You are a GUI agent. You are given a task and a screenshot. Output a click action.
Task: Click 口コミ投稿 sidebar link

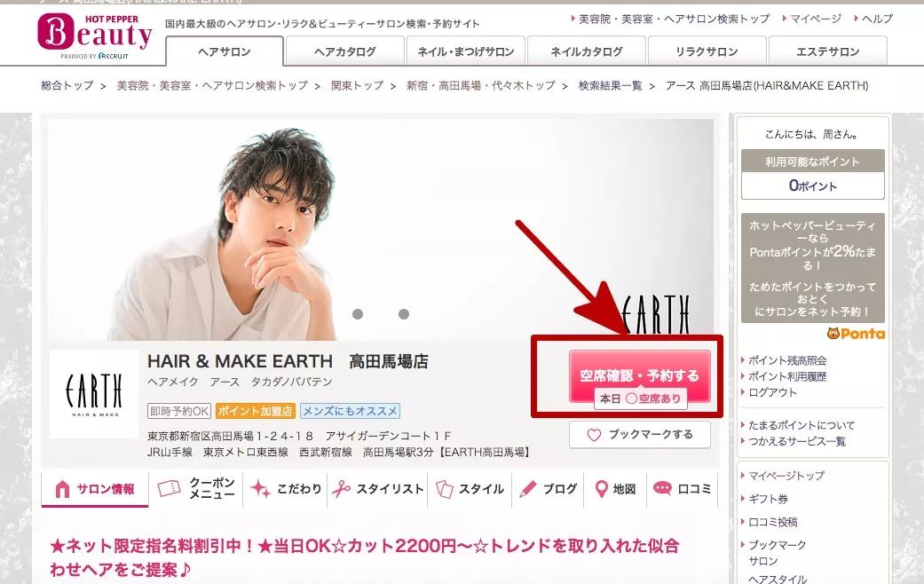click(772, 522)
